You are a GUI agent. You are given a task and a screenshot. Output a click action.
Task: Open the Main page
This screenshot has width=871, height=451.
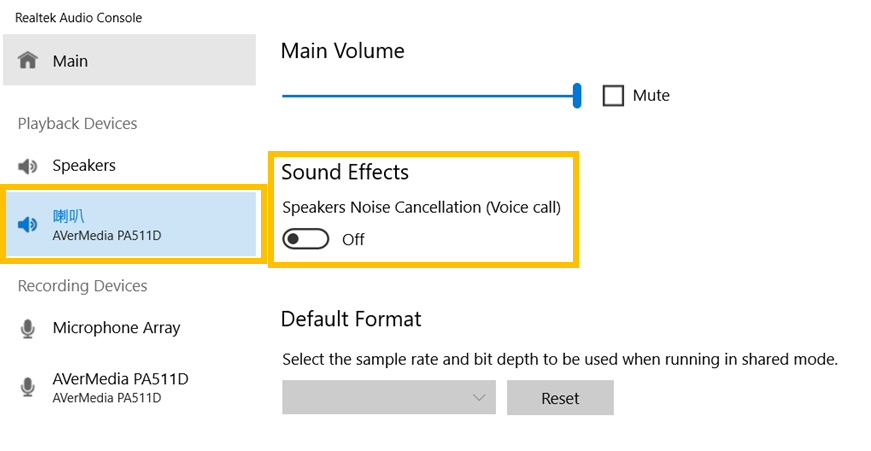pyautogui.click(x=70, y=61)
